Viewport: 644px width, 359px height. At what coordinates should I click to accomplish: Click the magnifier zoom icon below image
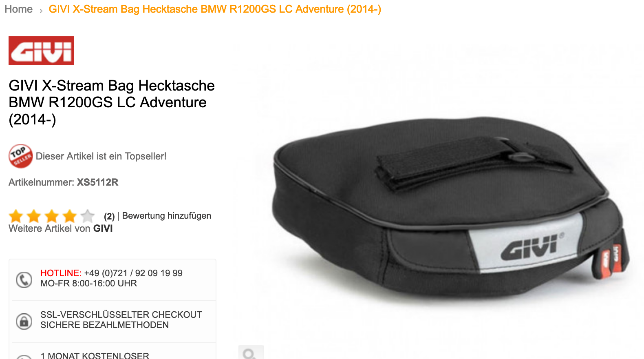point(250,353)
